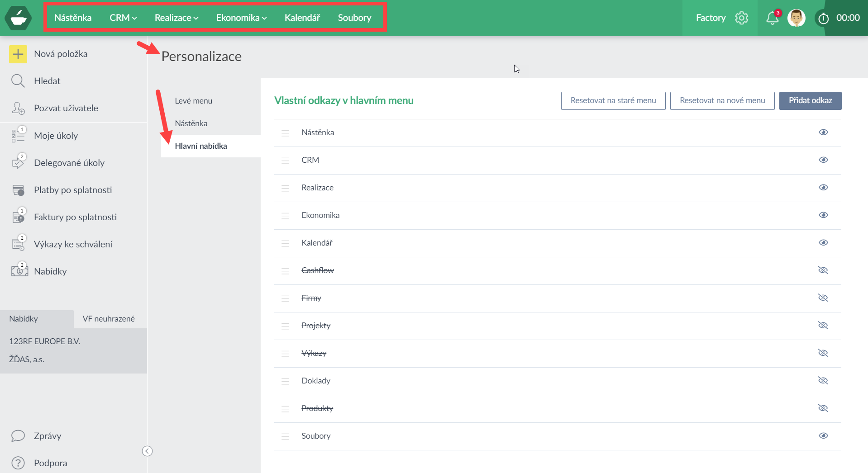Open the Ekonomika dropdown menu
Image resolution: width=868 pixels, height=473 pixels.
241,18
